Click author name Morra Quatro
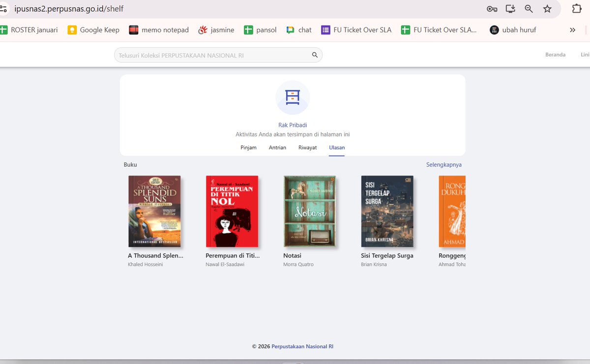590x364 pixels. [298, 264]
